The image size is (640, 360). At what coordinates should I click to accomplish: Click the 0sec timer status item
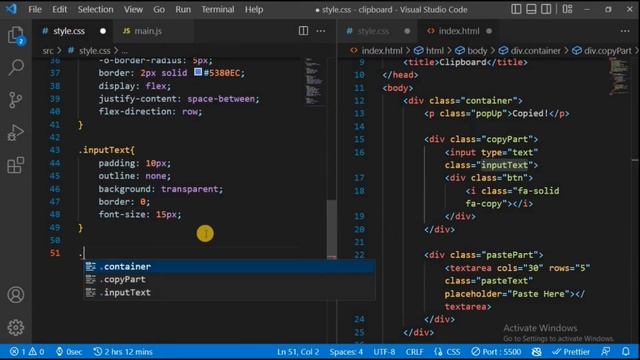point(69,351)
